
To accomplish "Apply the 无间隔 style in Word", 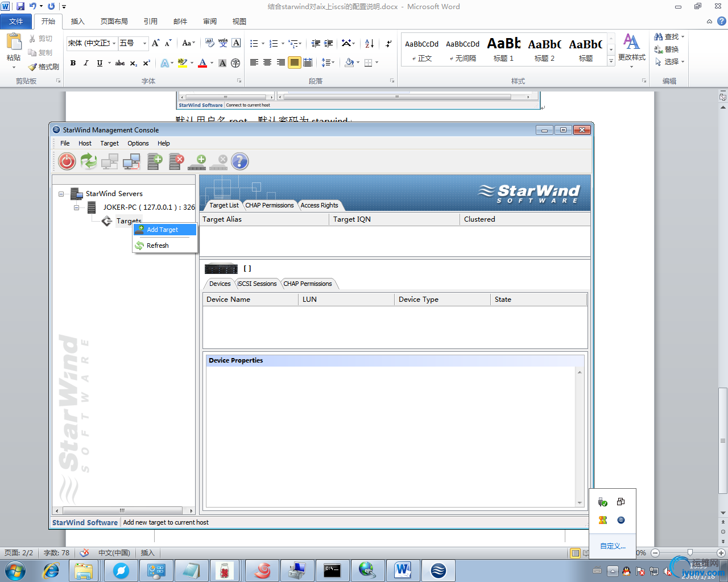I will tap(462, 49).
